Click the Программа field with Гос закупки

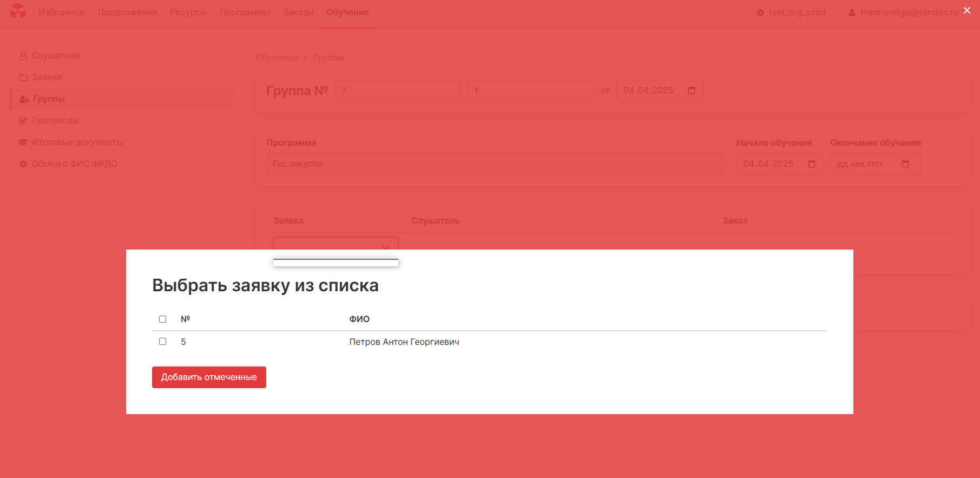pos(495,164)
